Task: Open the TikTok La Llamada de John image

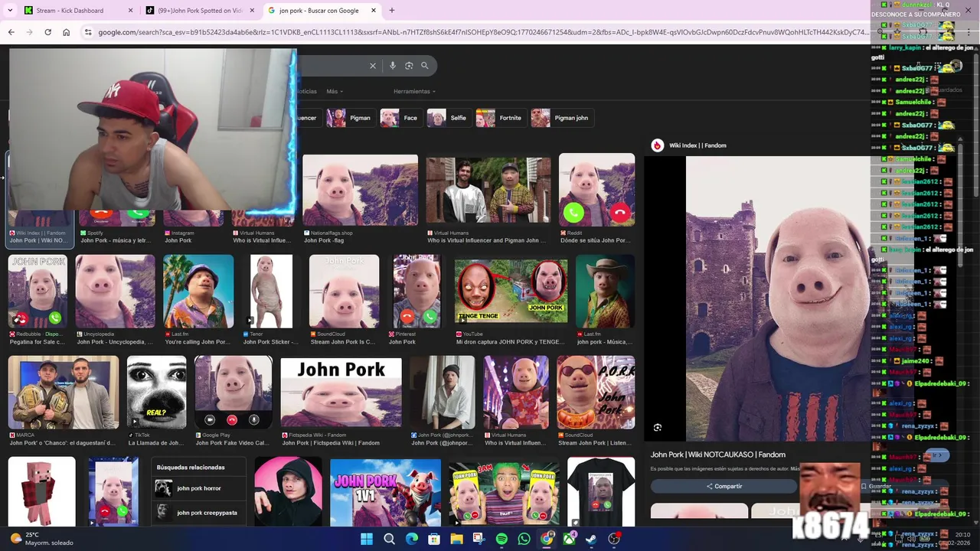Action: 156,393
